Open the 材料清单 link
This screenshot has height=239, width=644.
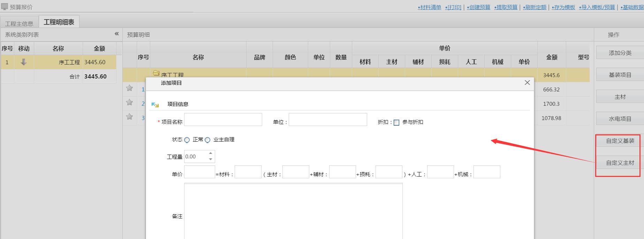tap(430, 7)
